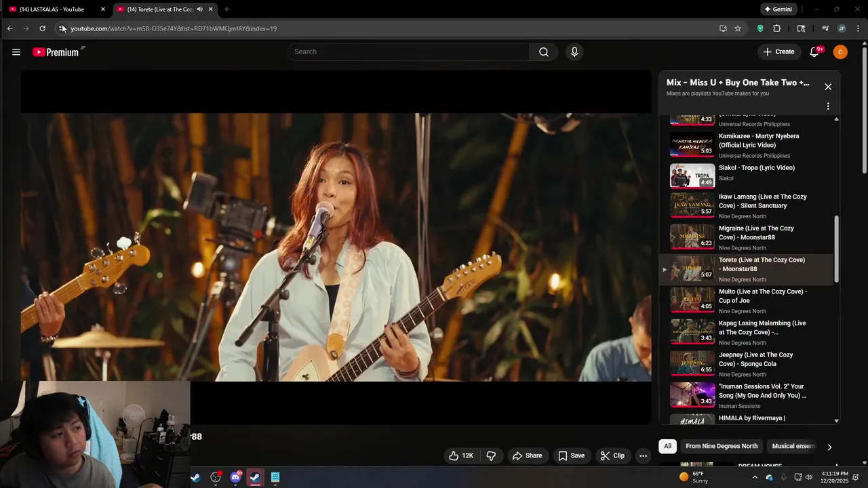Click the Share button

[x=527, y=455]
